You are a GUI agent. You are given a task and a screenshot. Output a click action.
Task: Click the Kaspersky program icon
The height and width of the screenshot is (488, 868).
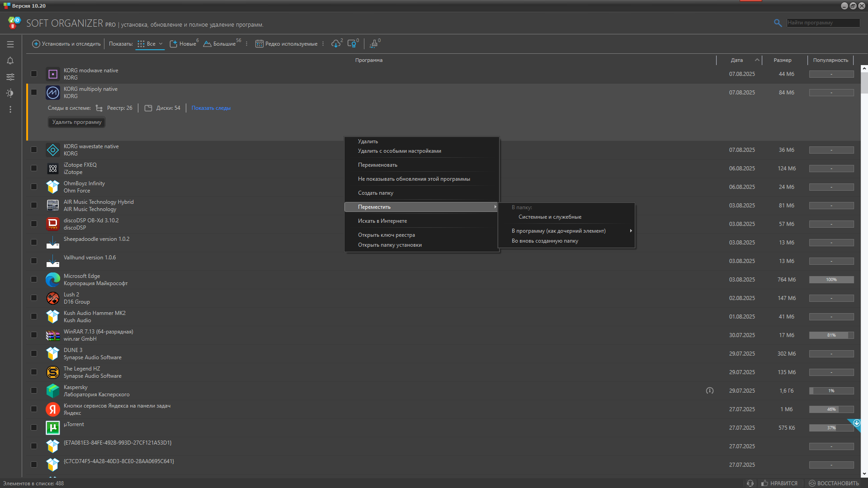point(53,391)
